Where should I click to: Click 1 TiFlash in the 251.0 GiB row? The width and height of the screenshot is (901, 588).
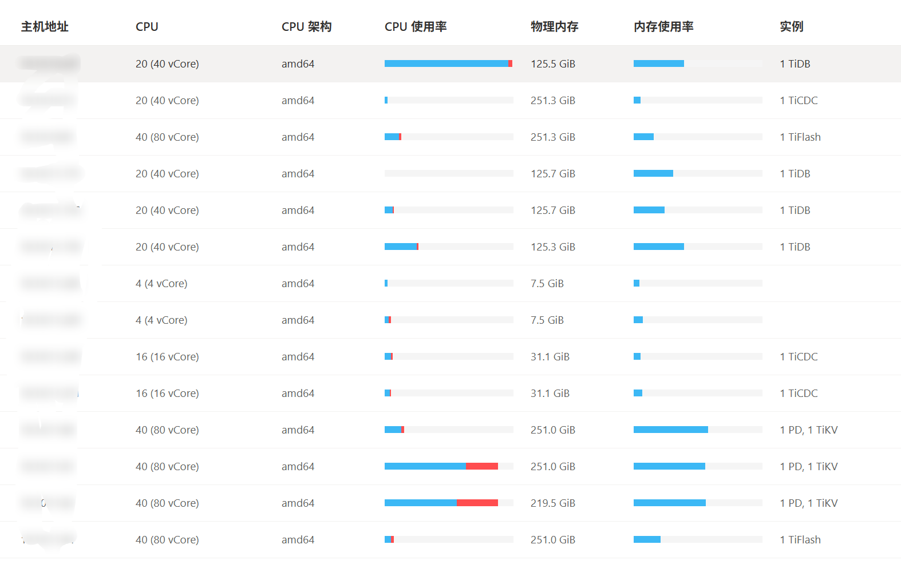pos(800,540)
